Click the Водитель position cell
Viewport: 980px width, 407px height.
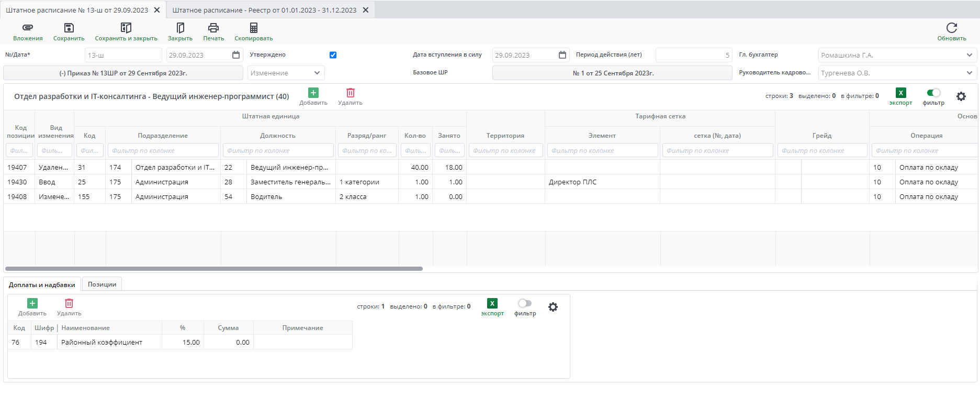point(291,197)
